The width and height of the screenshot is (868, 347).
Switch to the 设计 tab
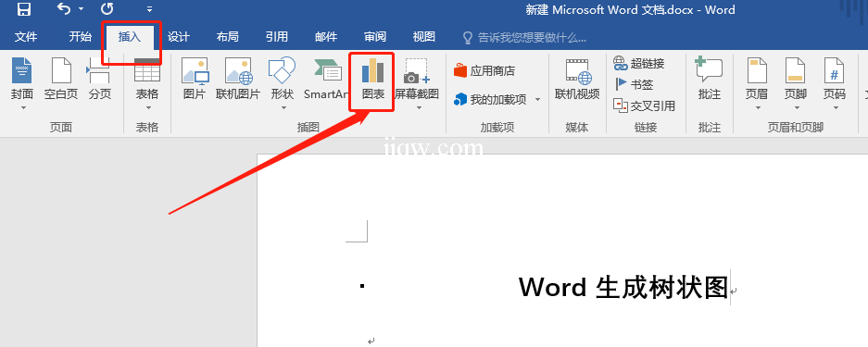pyautogui.click(x=178, y=37)
